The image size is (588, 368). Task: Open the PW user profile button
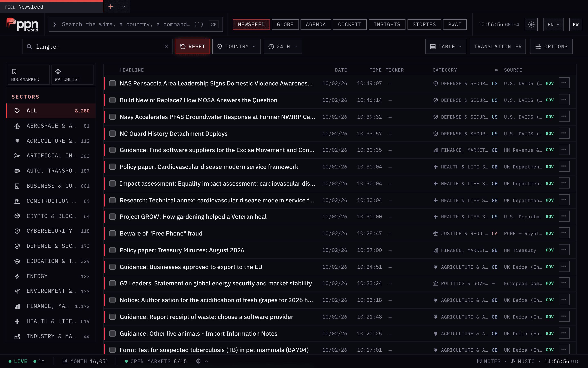click(576, 25)
